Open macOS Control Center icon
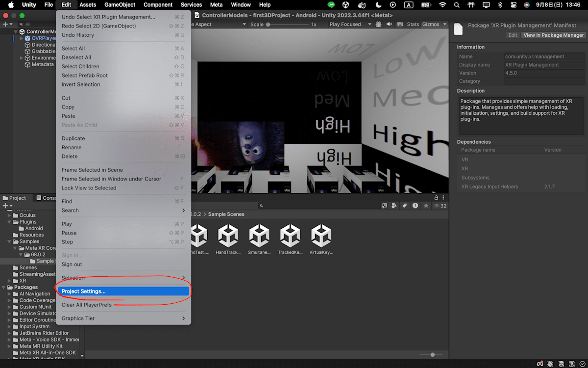 click(x=513, y=5)
